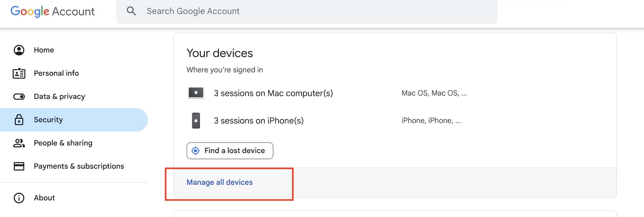Open People & sharing section

63,143
